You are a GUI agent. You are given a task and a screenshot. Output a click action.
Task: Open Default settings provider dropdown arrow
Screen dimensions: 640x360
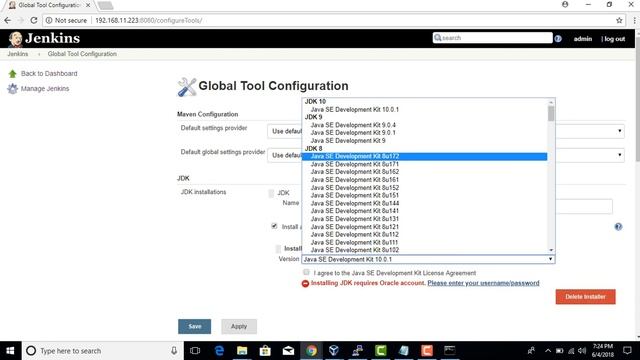click(x=620, y=131)
